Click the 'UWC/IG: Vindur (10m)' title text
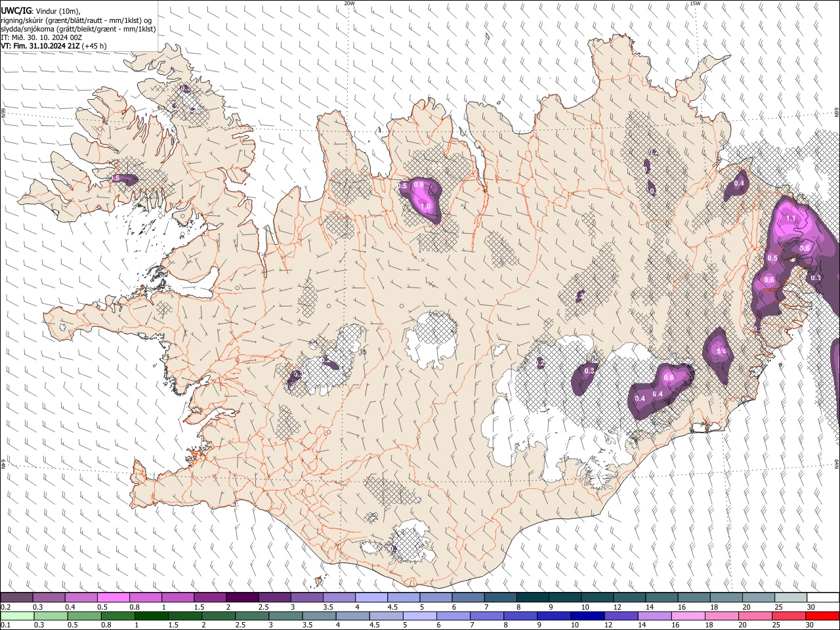This screenshot has height=630, width=840. point(40,11)
